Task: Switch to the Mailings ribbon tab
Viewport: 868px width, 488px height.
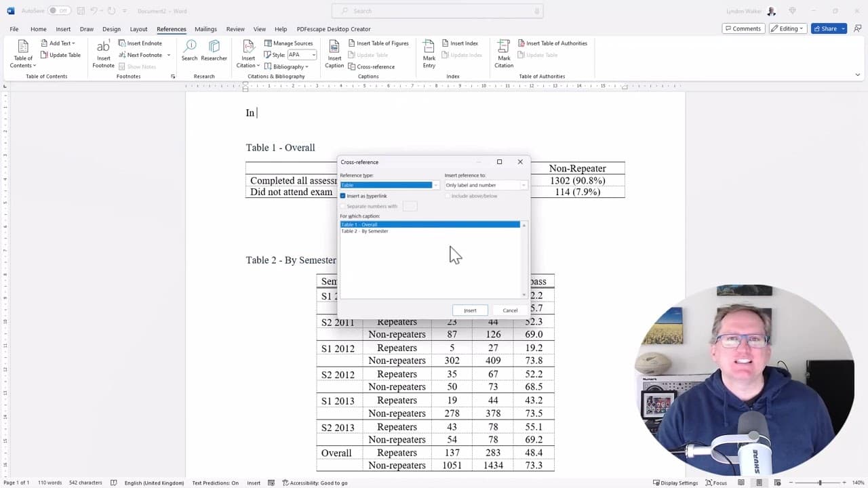Action: coord(205,29)
